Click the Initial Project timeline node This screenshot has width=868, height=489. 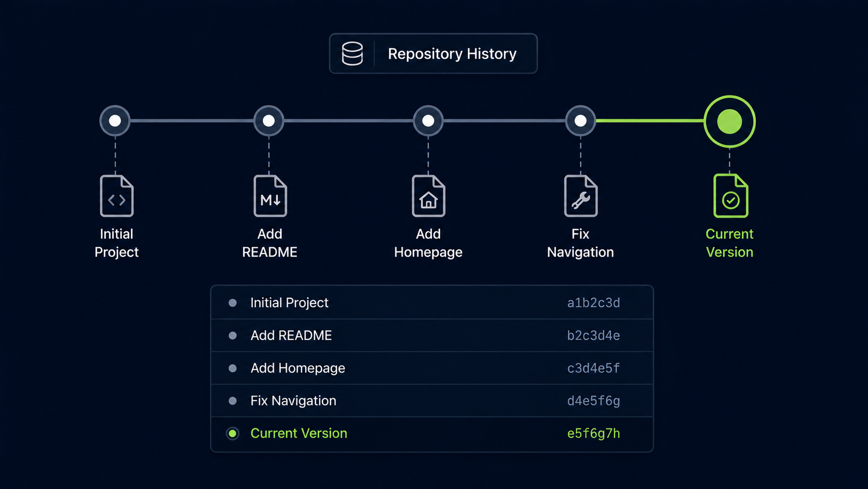tap(115, 121)
